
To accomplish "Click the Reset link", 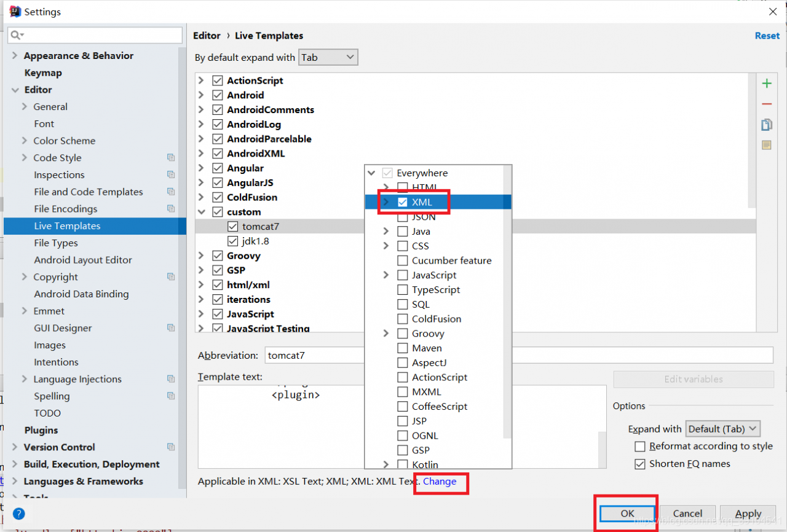I will point(767,36).
